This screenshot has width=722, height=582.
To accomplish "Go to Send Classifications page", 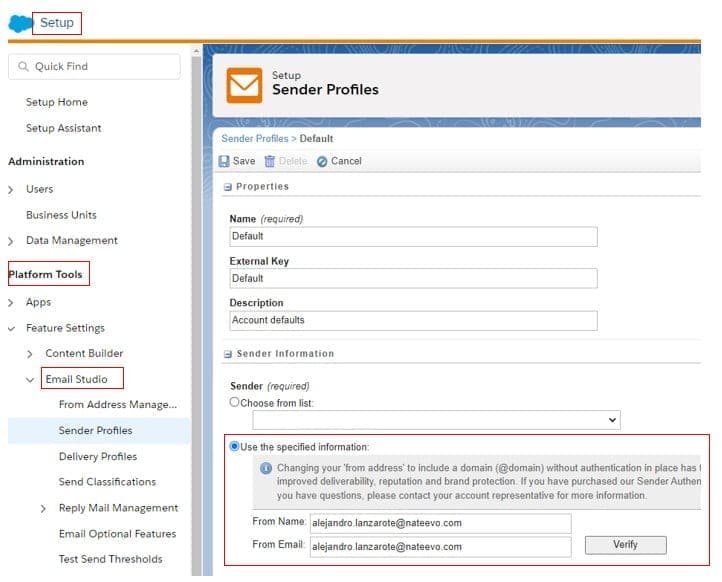I will tap(107, 482).
